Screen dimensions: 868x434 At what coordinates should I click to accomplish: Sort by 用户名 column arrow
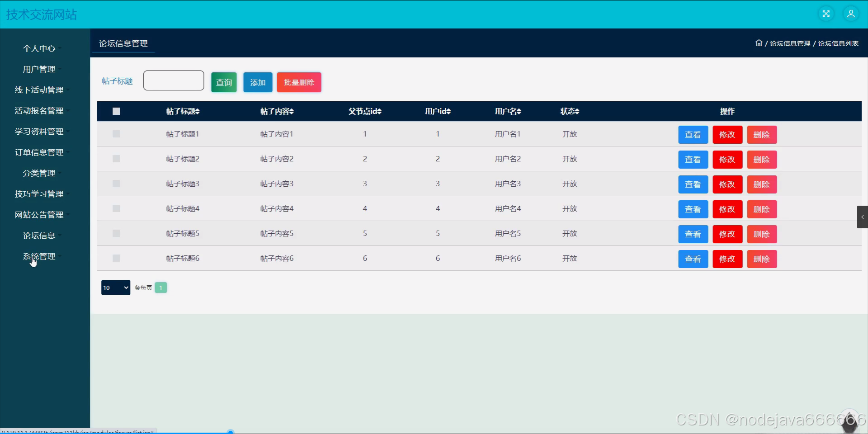click(x=519, y=111)
